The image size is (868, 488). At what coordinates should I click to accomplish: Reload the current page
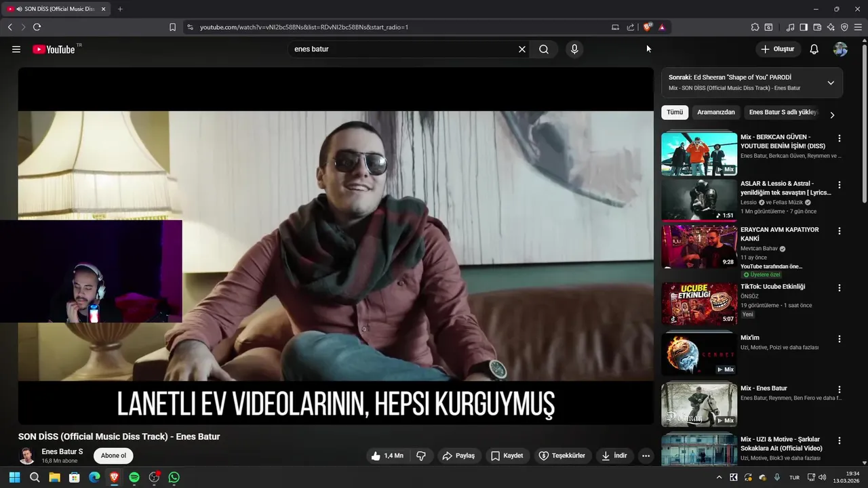pos(37,27)
